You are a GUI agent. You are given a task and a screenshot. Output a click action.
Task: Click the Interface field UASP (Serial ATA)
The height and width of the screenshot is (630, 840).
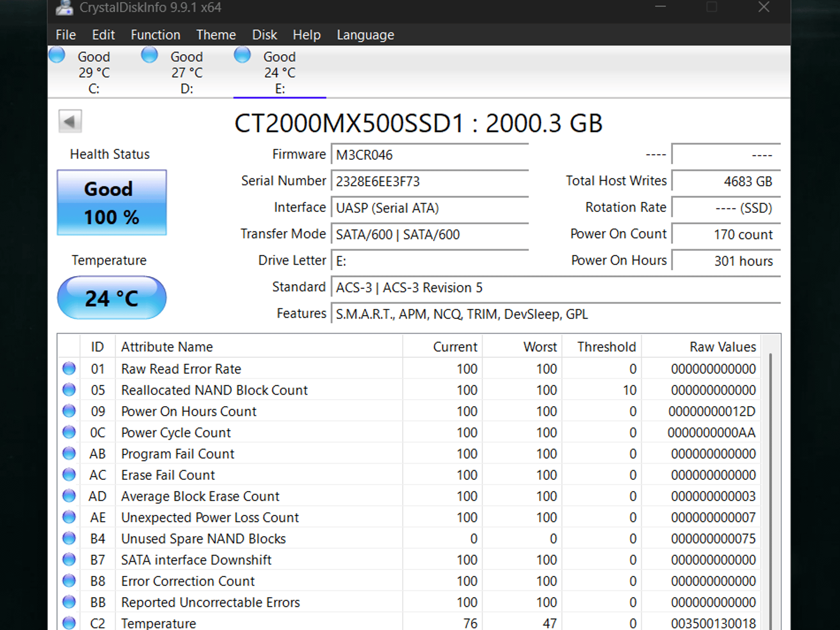pos(430,208)
